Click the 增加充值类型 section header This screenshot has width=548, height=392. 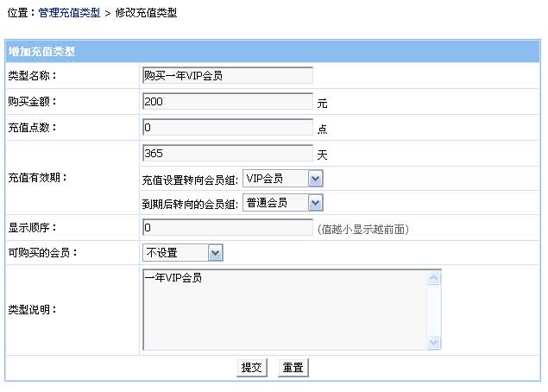41,52
